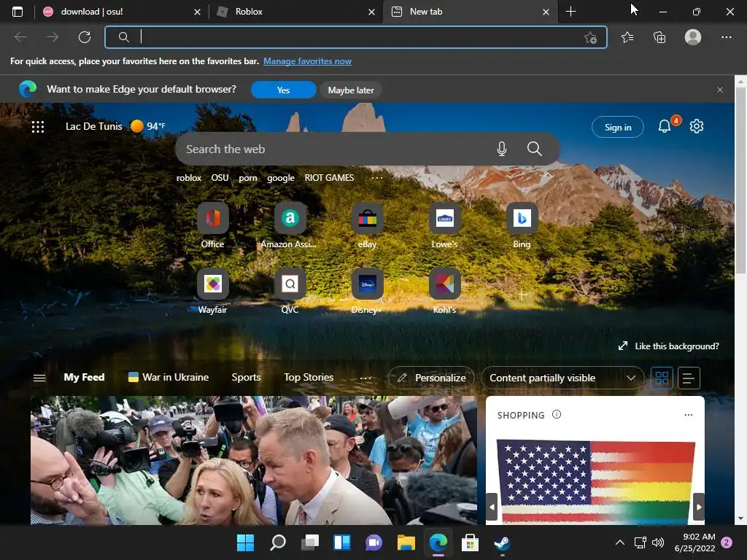The height and width of the screenshot is (560, 747).
Task: Open the browser profile avatar
Action: tap(693, 37)
